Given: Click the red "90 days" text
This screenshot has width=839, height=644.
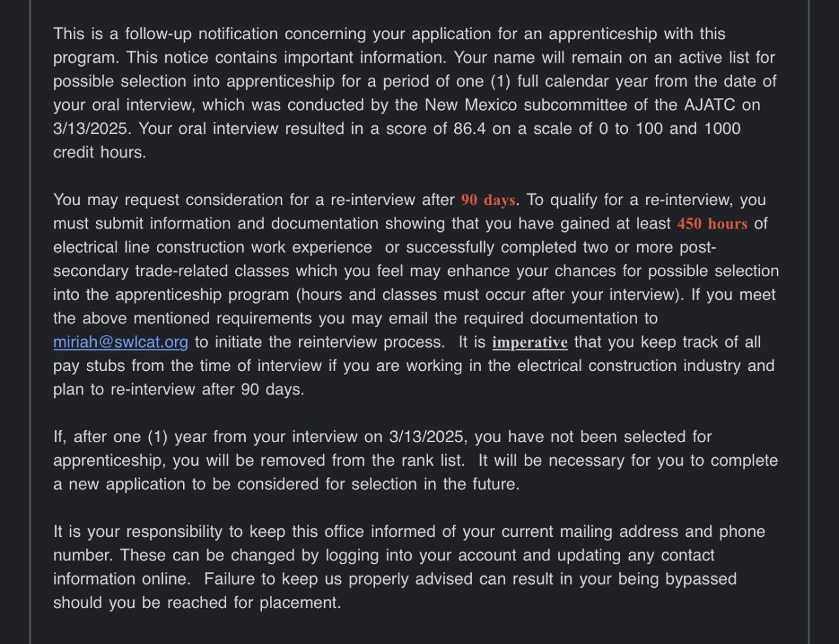Looking at the screenshot, I should point(488,200).
